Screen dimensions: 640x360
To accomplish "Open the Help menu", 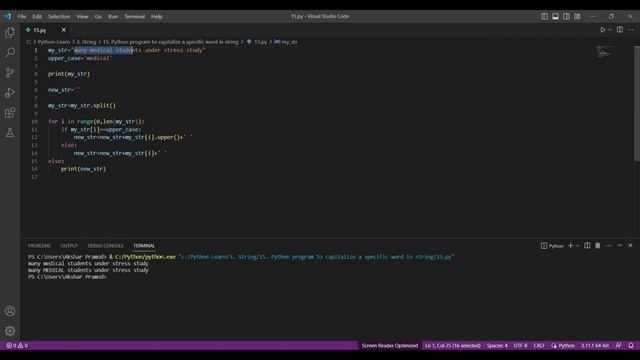I will [x=157, y=17].
